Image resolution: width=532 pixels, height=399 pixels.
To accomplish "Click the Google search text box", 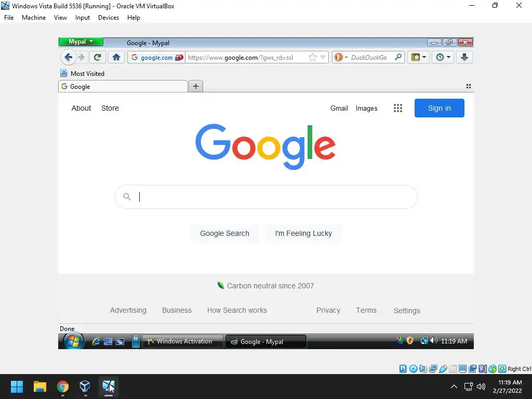I will pyautogui.click(x=265, y=197).
